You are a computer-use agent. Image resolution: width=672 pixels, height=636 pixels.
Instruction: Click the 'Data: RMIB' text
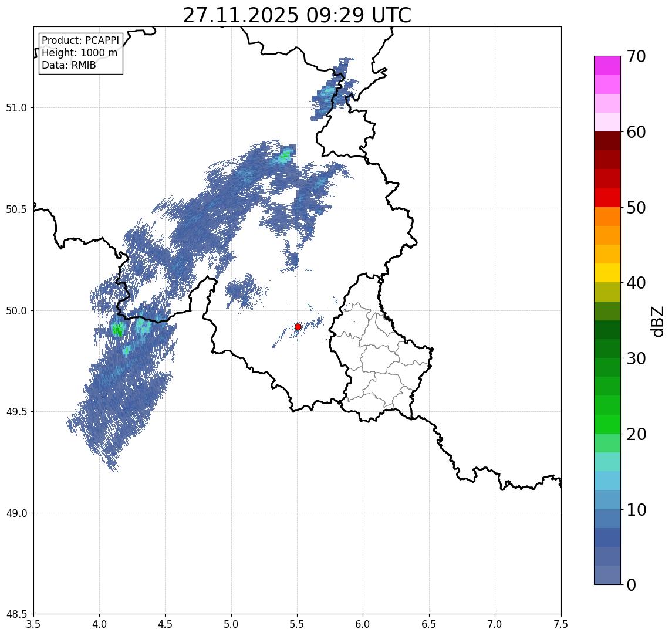69,65
